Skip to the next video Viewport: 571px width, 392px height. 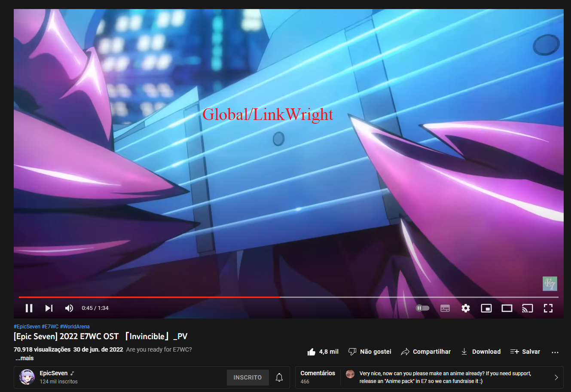click(49, 308)
